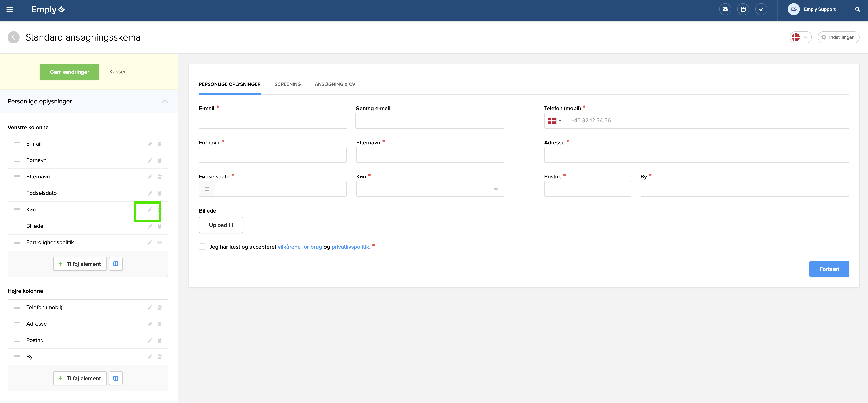Screen dimensions: 868x403
Task: Open the mail envelope icon
Action: [725, 9]
